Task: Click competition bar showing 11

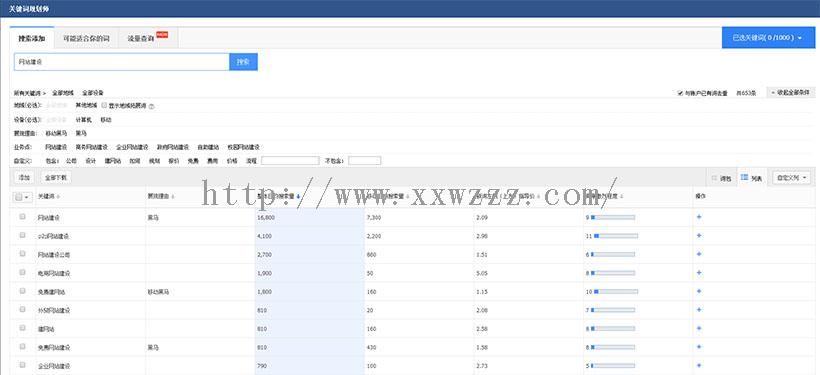Action: coord(616,236)
